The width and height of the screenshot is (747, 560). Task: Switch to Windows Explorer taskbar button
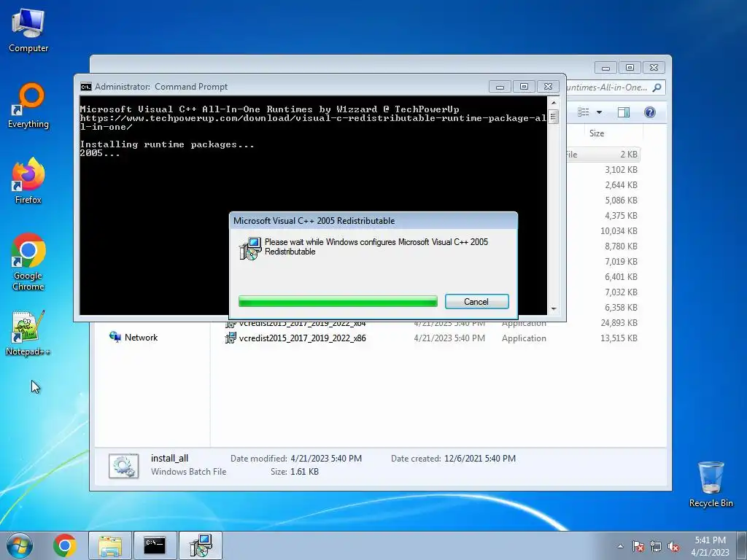pyautogui.click(x=110, y=545)
